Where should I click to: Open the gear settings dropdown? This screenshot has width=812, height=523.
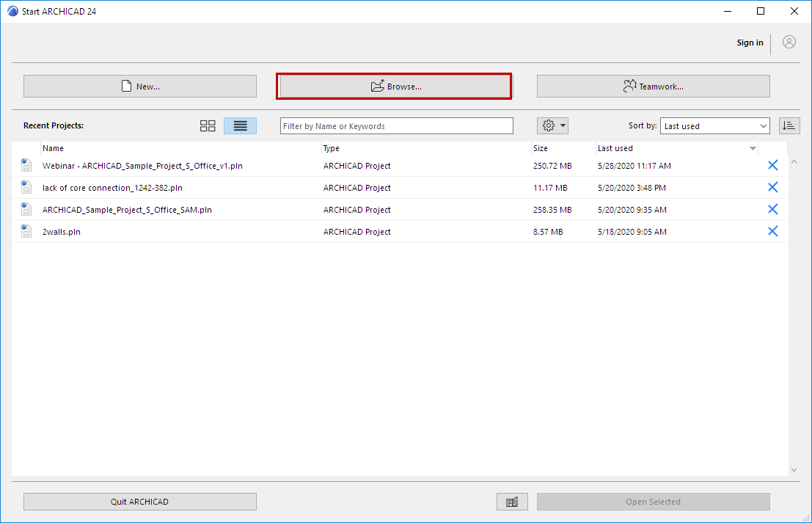click(x=552, y=126)
